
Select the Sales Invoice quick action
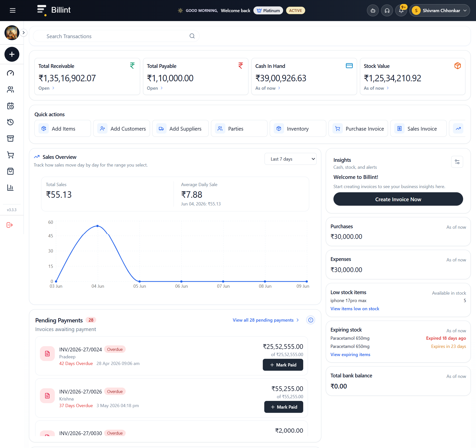click(418, 129)
